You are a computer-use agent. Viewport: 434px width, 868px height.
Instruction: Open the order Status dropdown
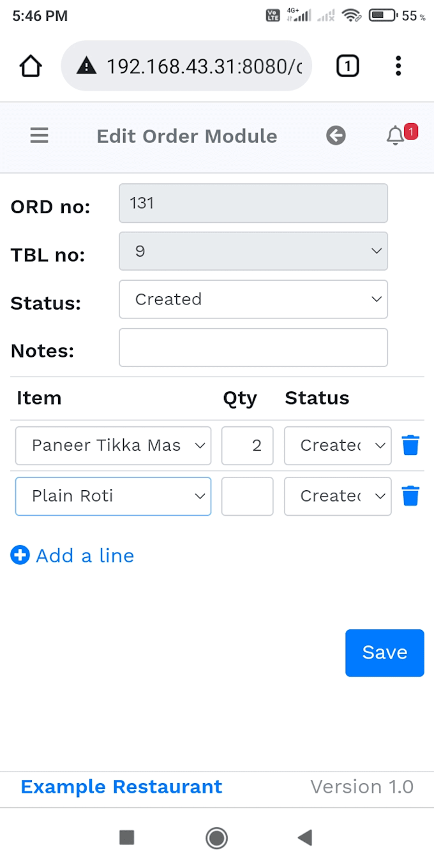pyautogui.click(x=253, y=299)
